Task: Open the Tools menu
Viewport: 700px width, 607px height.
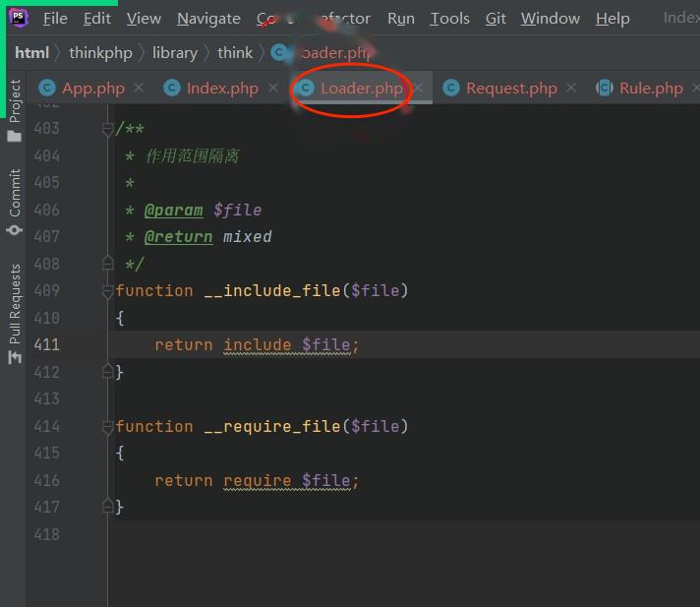Action: (449, 19)
